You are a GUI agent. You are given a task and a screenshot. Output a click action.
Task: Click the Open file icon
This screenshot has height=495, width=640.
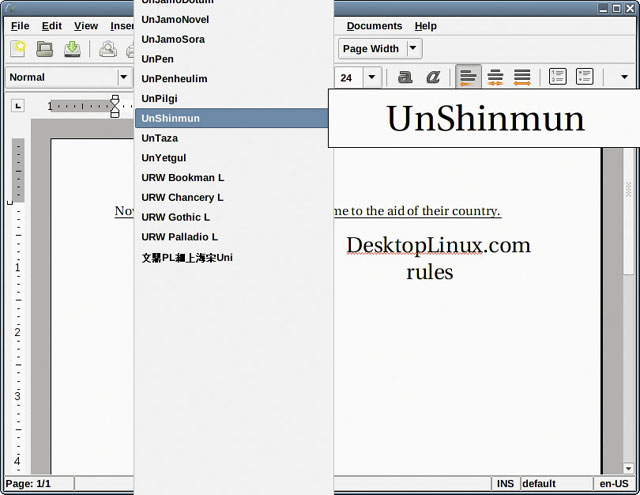coord(44,49)
